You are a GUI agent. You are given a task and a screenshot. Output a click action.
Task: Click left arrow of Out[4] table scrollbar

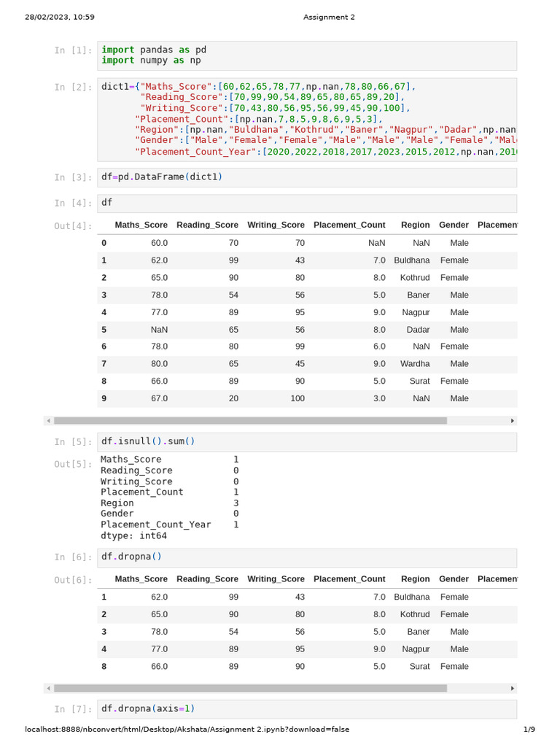click(49, 421)
